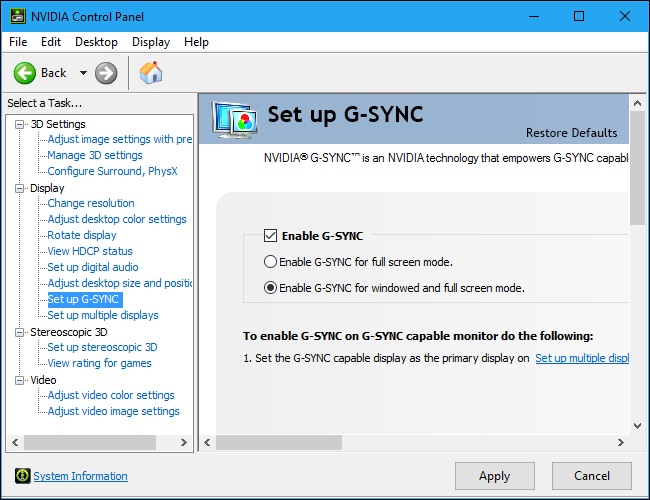Toggle the Enable G-SYNC checkbox
This screenshot has height=500, width=650.
pos(270,236)
